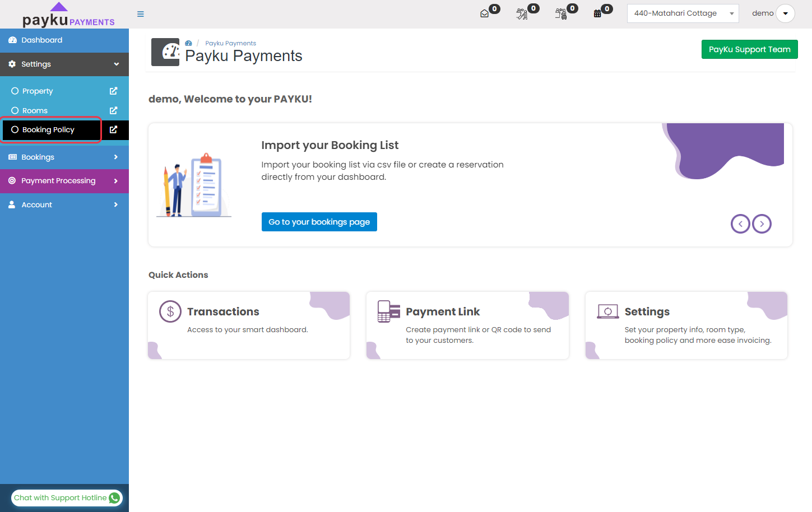Open the Payment Link quick action card
Screen dimensions: 812x512
pos(467,325)
